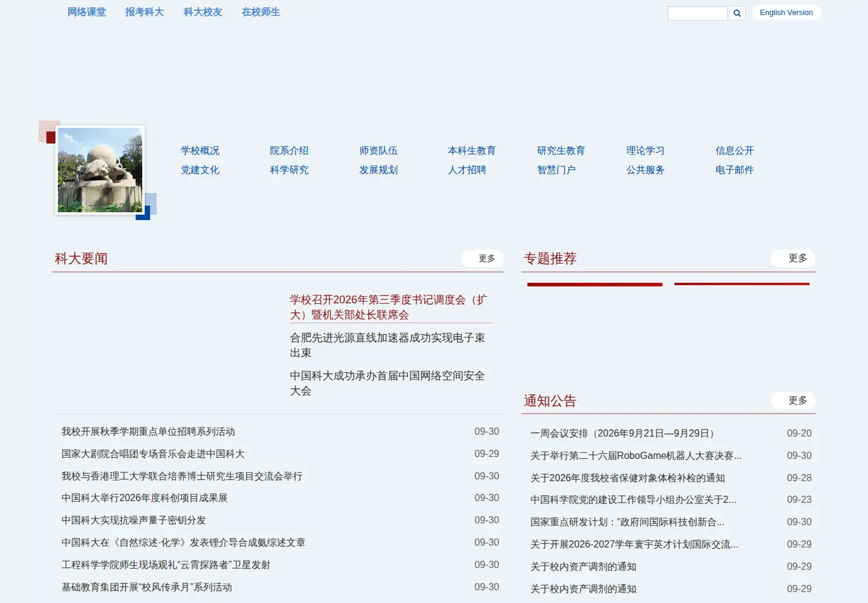Image resolution: width=868 pixels, height=603 pixels.
Task: Open the 师资队伍 navigation item
Action: tap(379, 151)
